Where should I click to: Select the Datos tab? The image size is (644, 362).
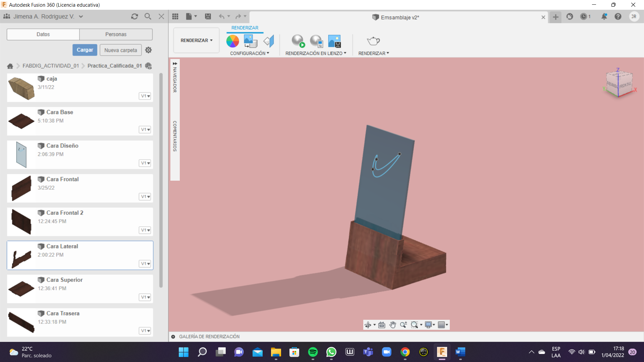tap(43, 34)
